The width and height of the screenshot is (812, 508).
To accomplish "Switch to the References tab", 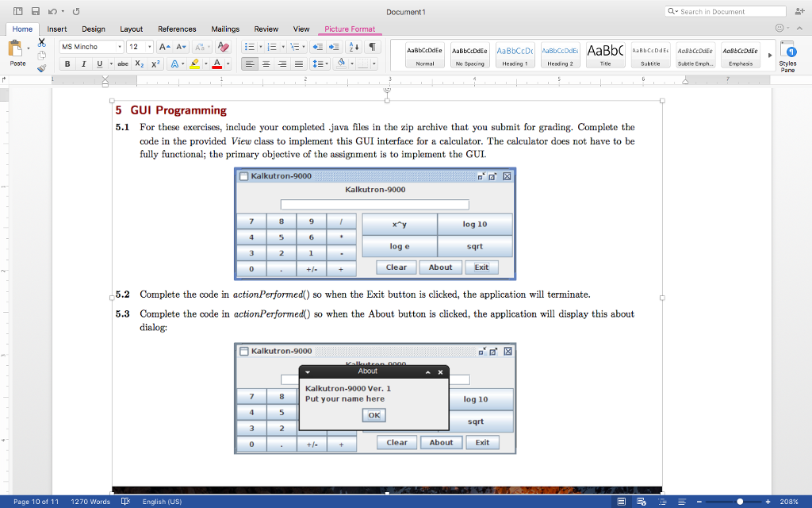I will (177, 29).
